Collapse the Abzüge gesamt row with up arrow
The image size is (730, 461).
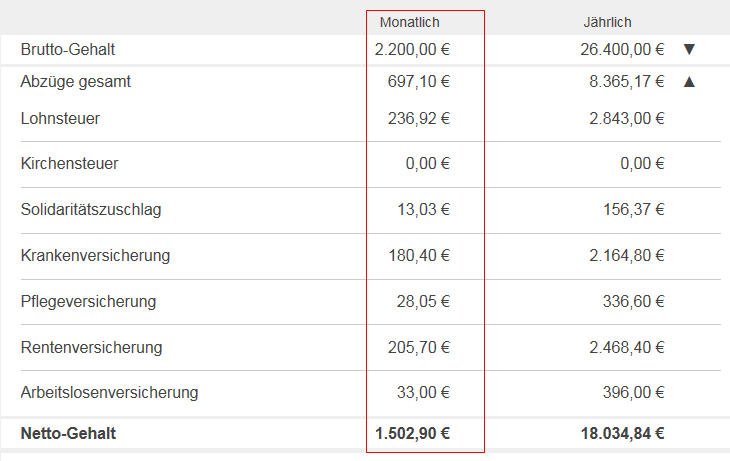point(689,82)
